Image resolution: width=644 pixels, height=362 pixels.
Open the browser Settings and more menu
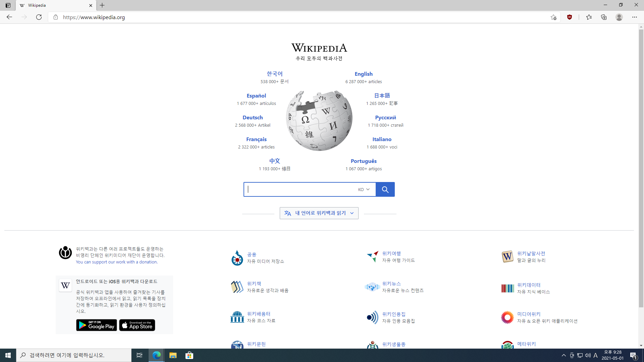(635, 17)
